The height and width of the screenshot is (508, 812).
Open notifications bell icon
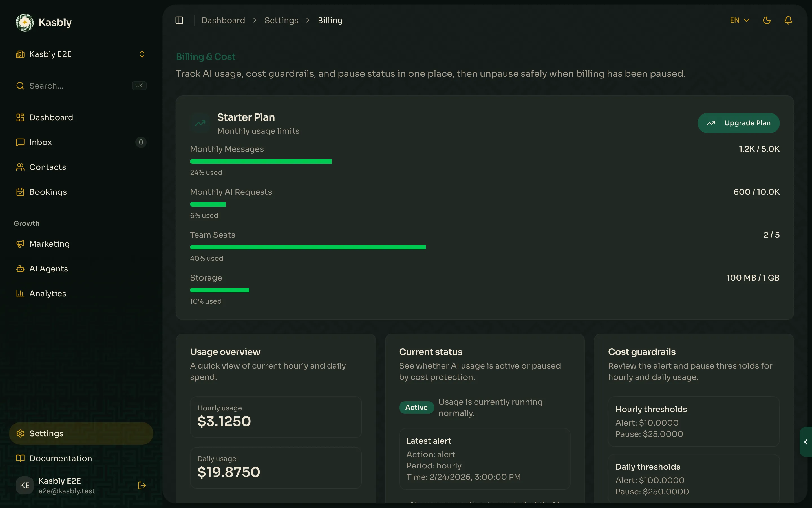(788, 20)
